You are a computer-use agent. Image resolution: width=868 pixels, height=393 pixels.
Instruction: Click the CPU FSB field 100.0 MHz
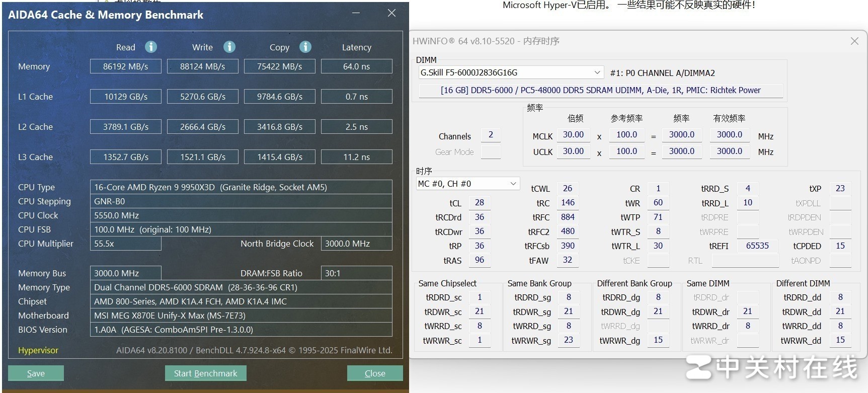[x=241, y=229]
